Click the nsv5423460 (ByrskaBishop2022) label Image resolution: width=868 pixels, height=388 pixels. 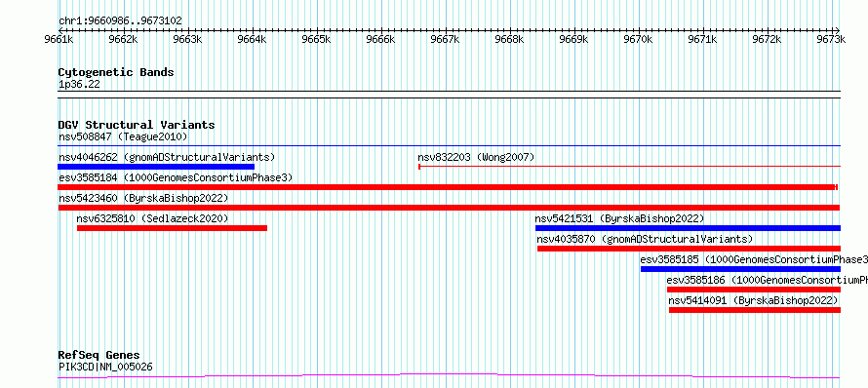point(143,198)
